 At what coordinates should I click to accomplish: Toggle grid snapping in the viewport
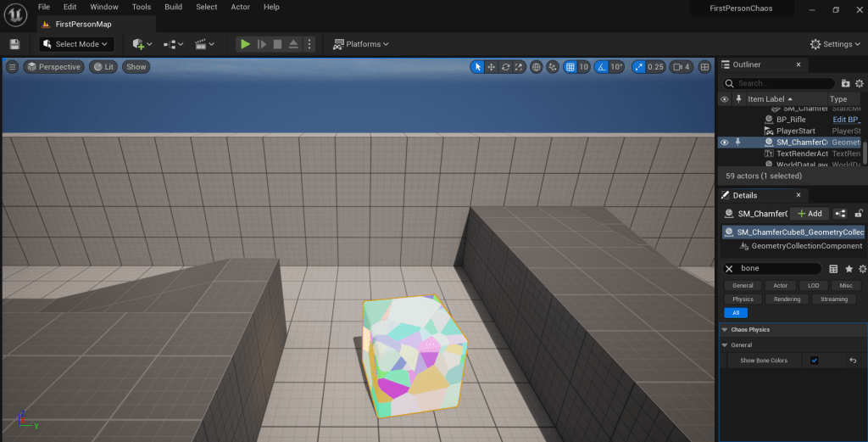(x=570, y=67)
